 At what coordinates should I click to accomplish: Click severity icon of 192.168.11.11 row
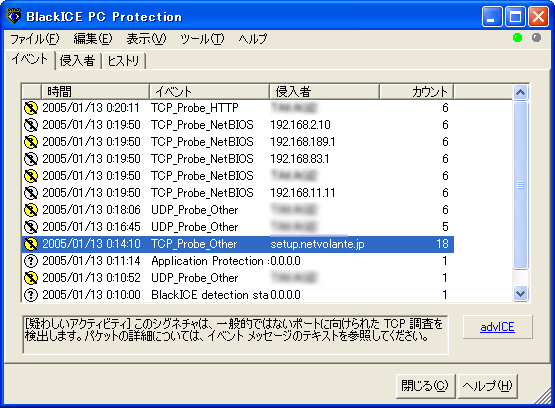[x=31, y=192]
